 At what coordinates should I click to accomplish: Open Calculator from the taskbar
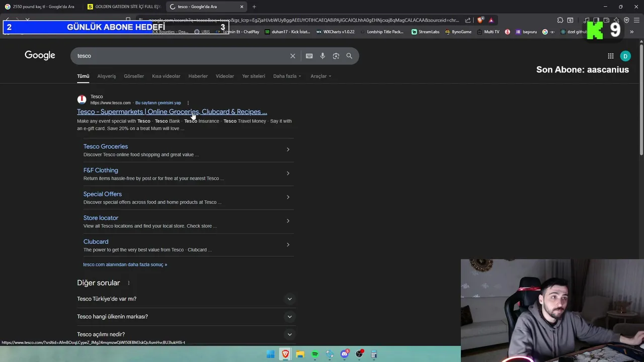(x=374, y=354)
